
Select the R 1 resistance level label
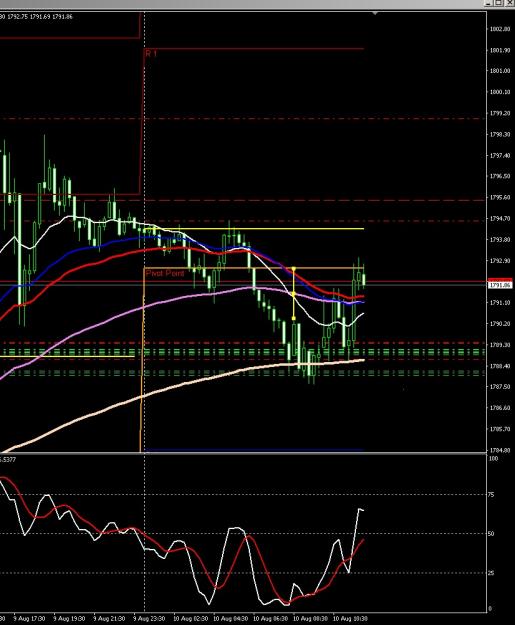tap(151, 53)
